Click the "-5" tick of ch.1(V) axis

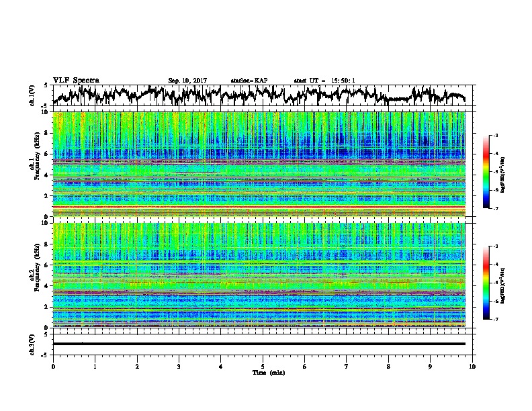pos(44,106)
